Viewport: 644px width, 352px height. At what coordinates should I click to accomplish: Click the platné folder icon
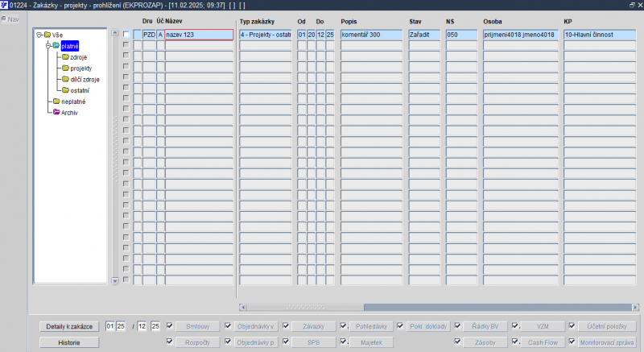coord(56,46)
